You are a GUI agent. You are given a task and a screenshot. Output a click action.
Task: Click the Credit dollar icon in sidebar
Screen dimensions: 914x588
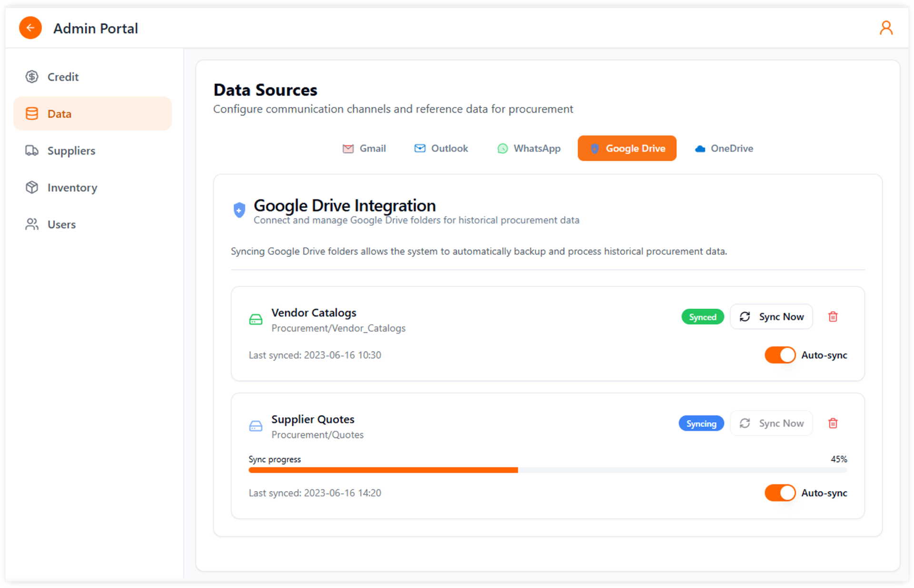(32, 77)
